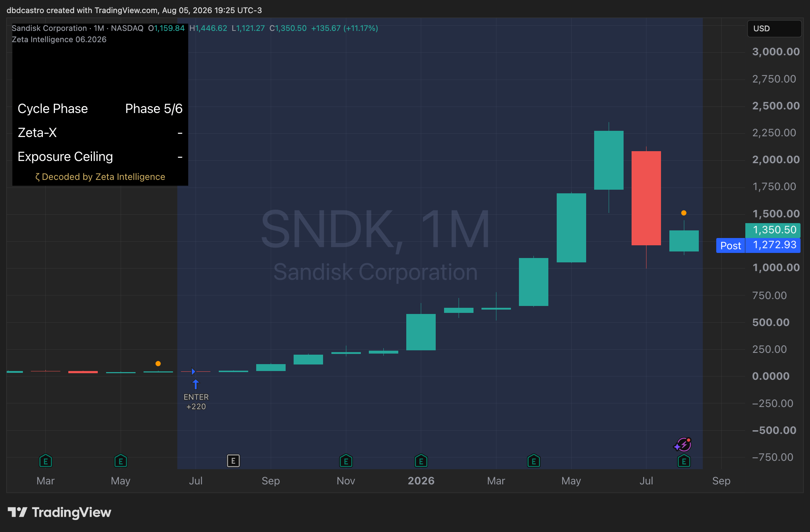Click the high value H1,446.62

(208, 28)
